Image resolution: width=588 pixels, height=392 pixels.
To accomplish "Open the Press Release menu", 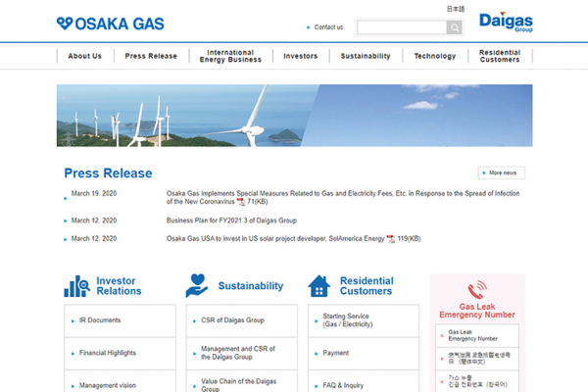I will tap(151, 56).
